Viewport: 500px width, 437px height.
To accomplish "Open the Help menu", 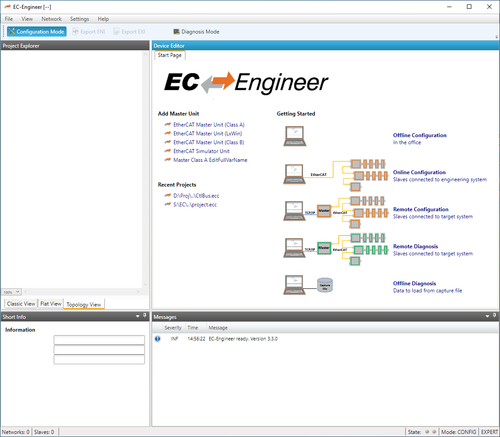I will (103, 19).
